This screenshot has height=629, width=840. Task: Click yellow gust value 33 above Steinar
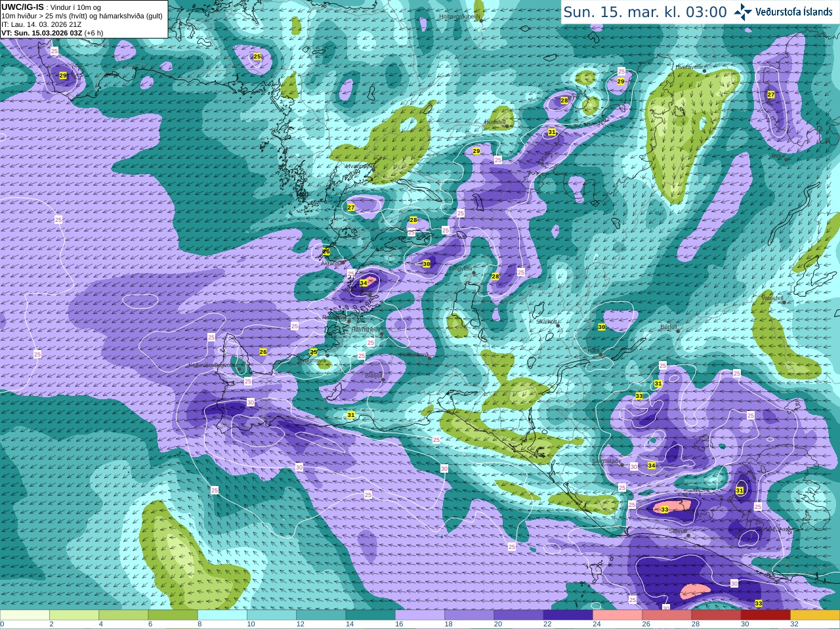(664, 510)
